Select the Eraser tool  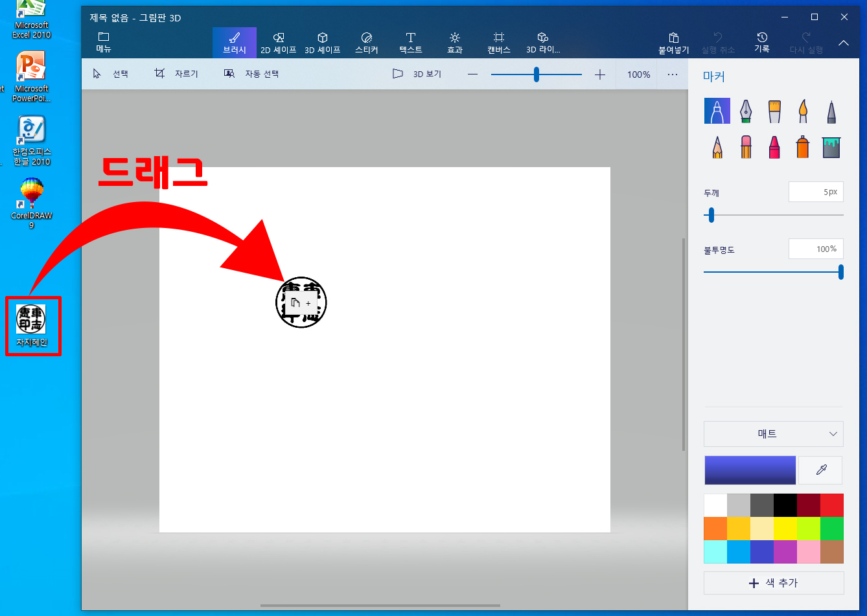pyautogui.click(x=746, y=147)
